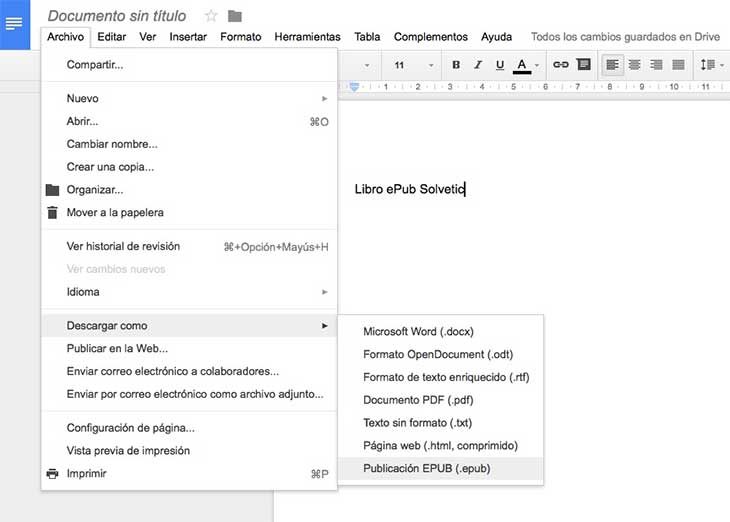Choose Imprimir from the menu
The height and width of the screenshot is (522, 730).
[x=189, y=474]
